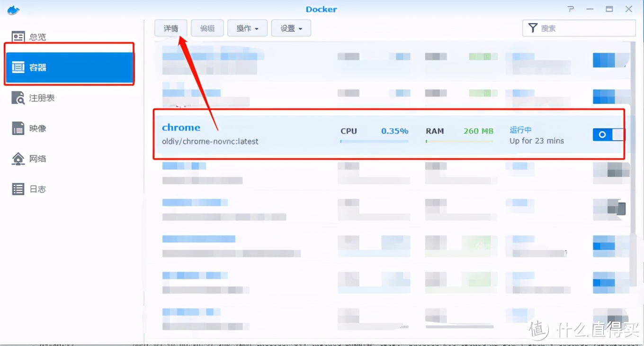Image resolution: width=644 pixels, height=346 pixels.
Task: Click the 总览 overview sidebar icon
Action: (x=18, y=37)
